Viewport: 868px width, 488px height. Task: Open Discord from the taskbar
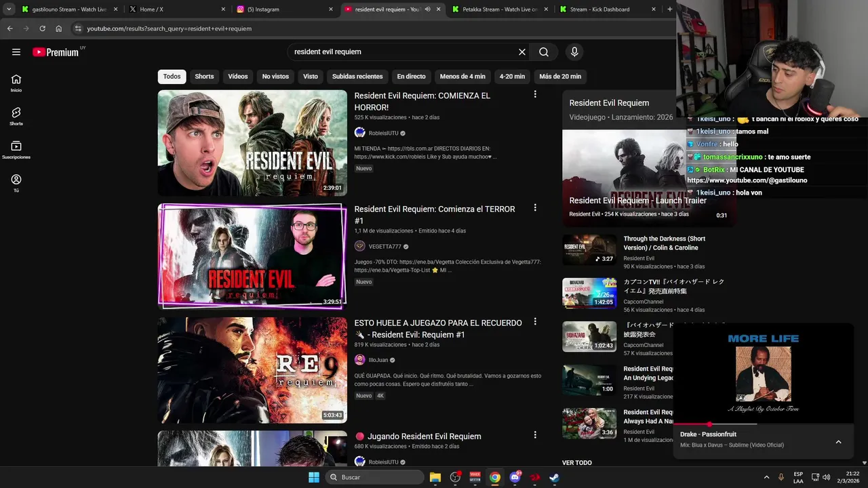[515, 477]
